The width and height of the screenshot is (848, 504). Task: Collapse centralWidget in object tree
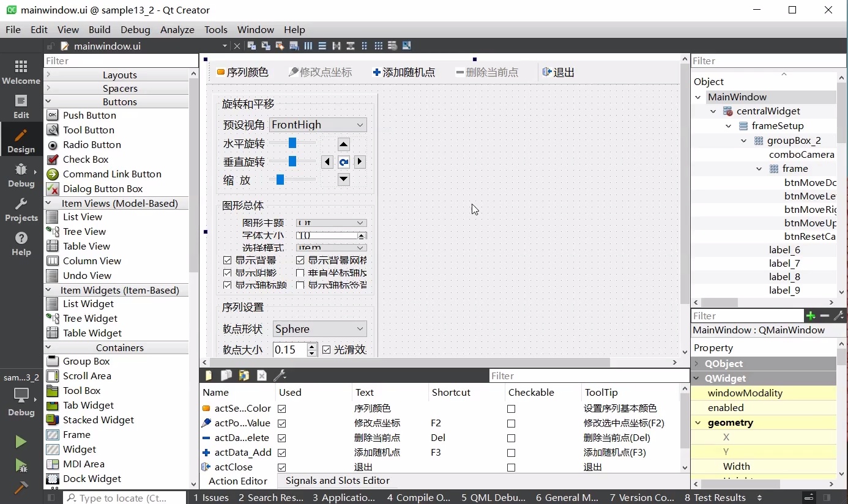[x=713, y=111]
